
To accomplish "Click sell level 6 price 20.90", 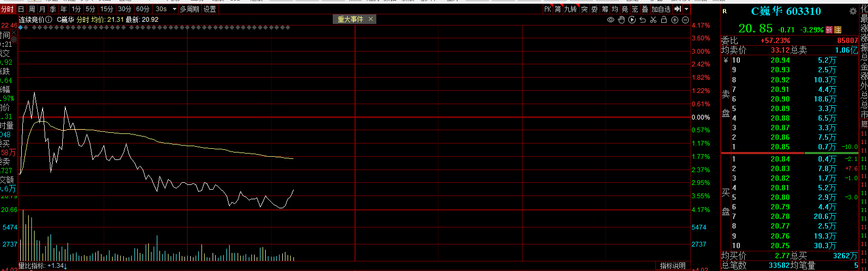I will pos(780,99).
